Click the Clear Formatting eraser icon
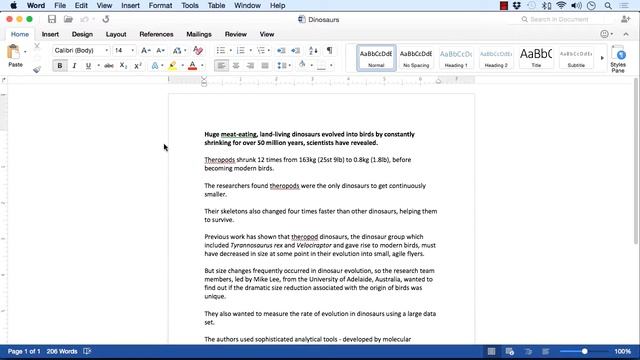The height and width of the screenshot is (360, 640). [x=198, y=51]
